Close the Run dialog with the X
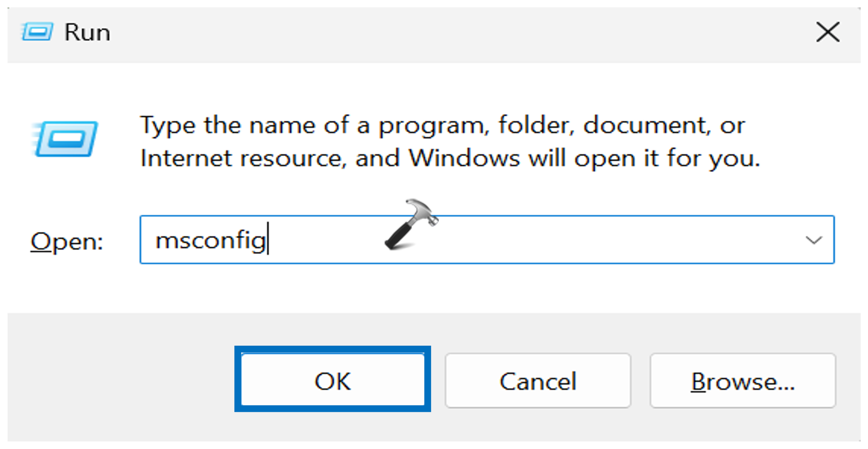 [x=828, y=32]
